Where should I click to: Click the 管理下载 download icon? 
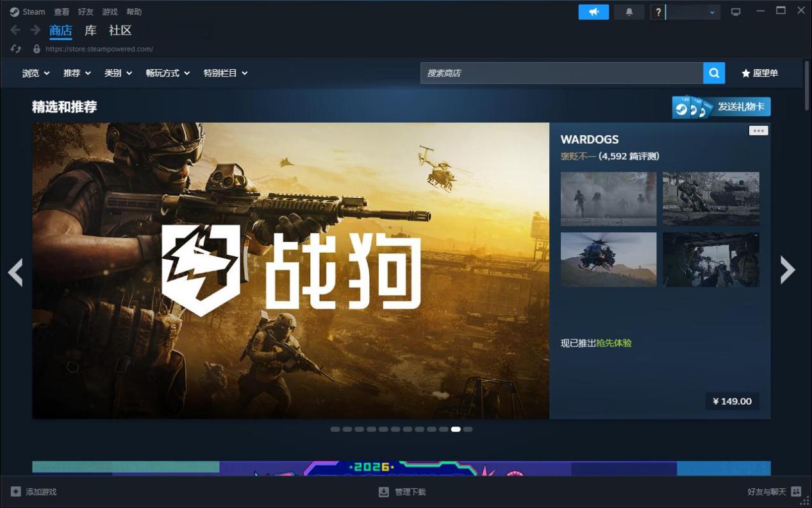click(384, 492)
